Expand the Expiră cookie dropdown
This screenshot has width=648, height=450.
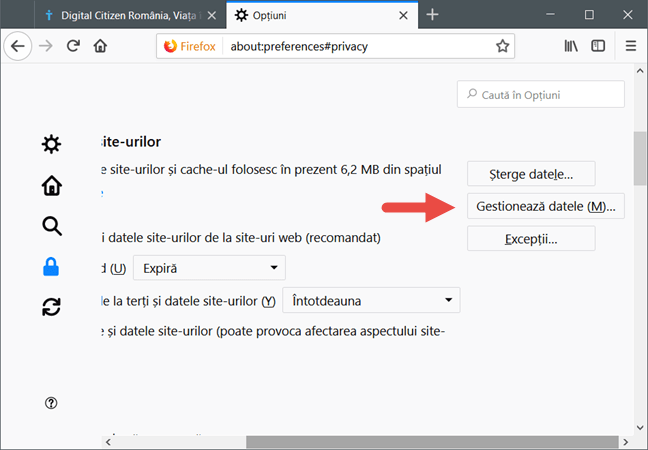pyautogui.click(x=209, y=268)
